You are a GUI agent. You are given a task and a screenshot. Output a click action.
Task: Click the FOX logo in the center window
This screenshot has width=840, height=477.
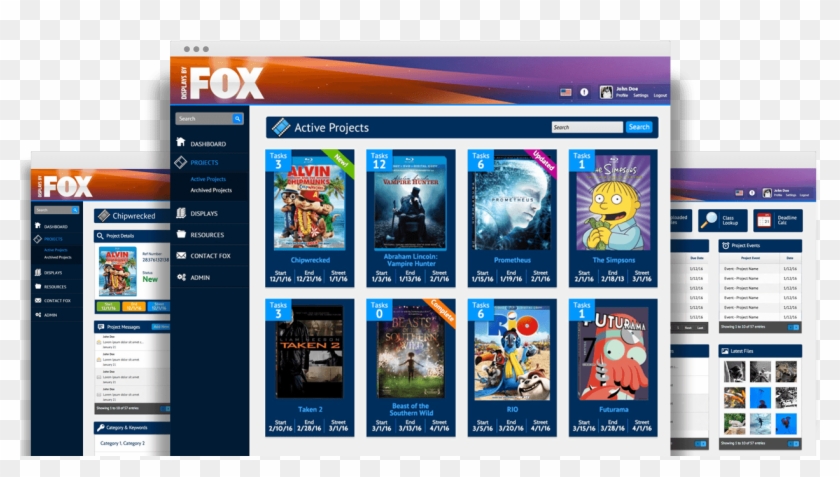pyautogui.click(x=226, y=83)
